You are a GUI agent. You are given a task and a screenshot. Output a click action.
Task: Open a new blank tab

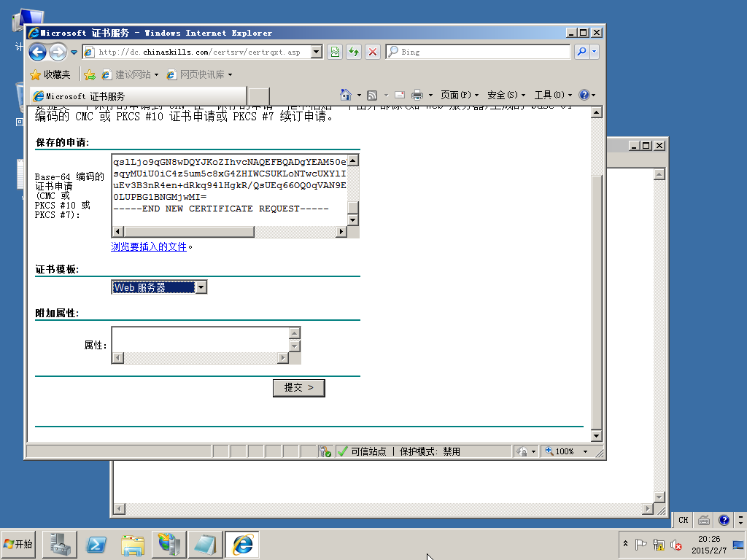[259, 96]
